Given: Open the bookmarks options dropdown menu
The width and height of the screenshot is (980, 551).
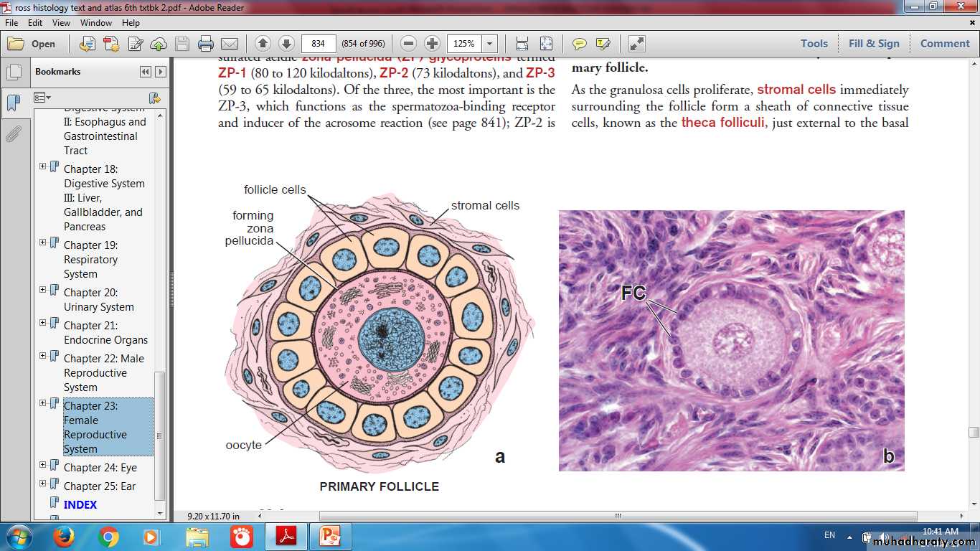Looking at the screenshot, I should coord(43,98).
